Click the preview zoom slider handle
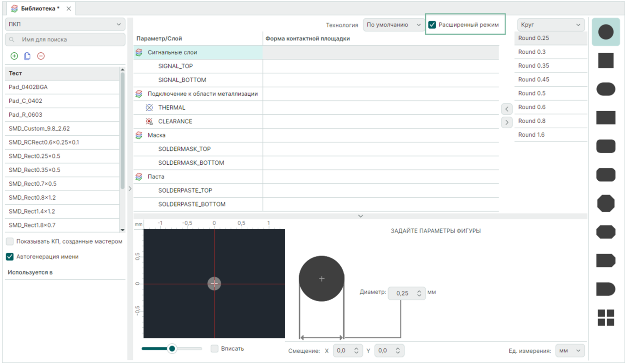This screenshot has width=626, height=364. (172, 348)
